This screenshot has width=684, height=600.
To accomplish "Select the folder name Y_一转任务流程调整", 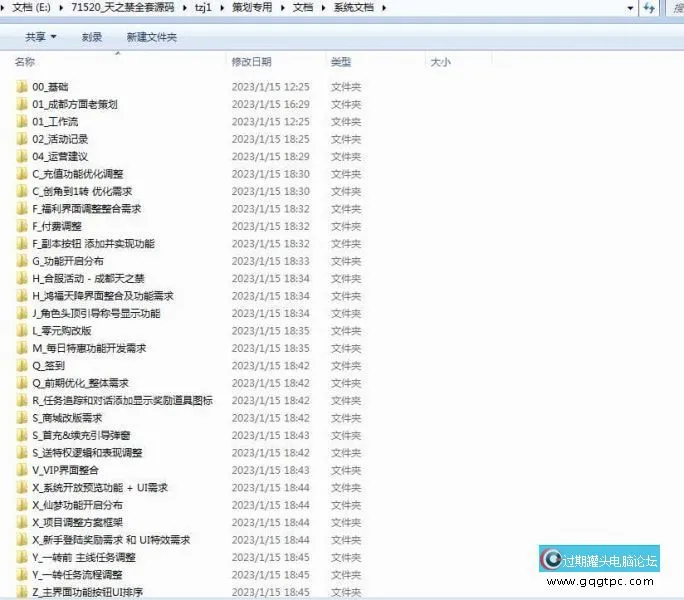I will click(x=77, y=575).
